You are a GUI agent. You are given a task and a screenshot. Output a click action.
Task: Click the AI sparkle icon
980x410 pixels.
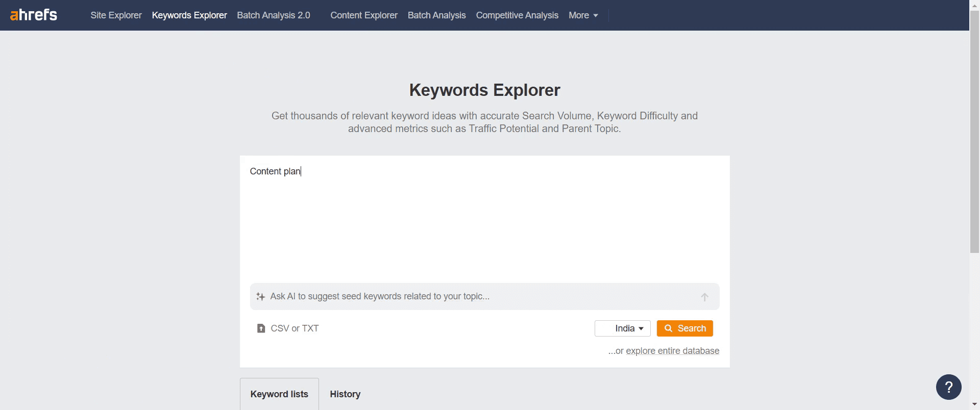pyautogui.click(x=260, y=296)
